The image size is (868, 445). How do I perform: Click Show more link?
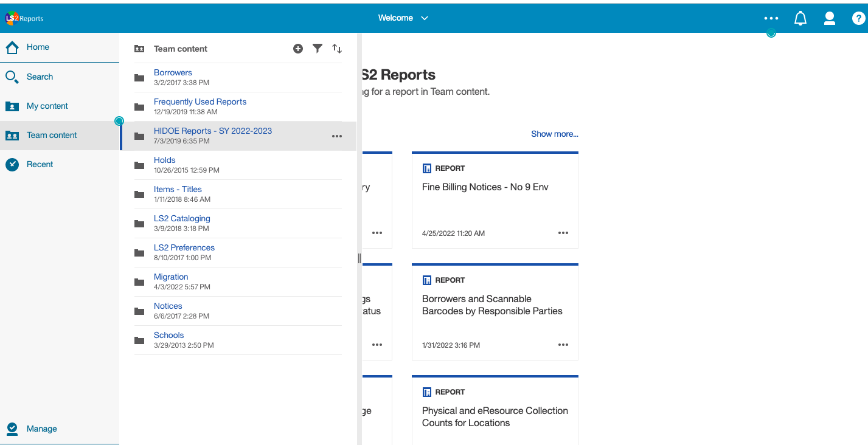coord(555,134)
